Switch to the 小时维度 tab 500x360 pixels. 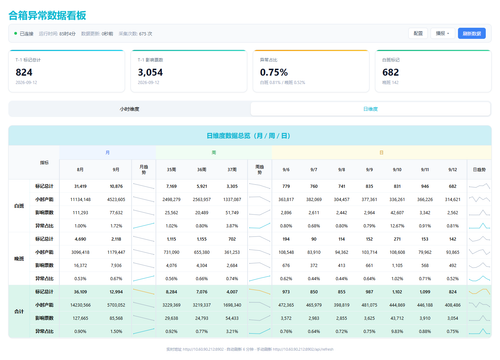(x=130, y=109)
